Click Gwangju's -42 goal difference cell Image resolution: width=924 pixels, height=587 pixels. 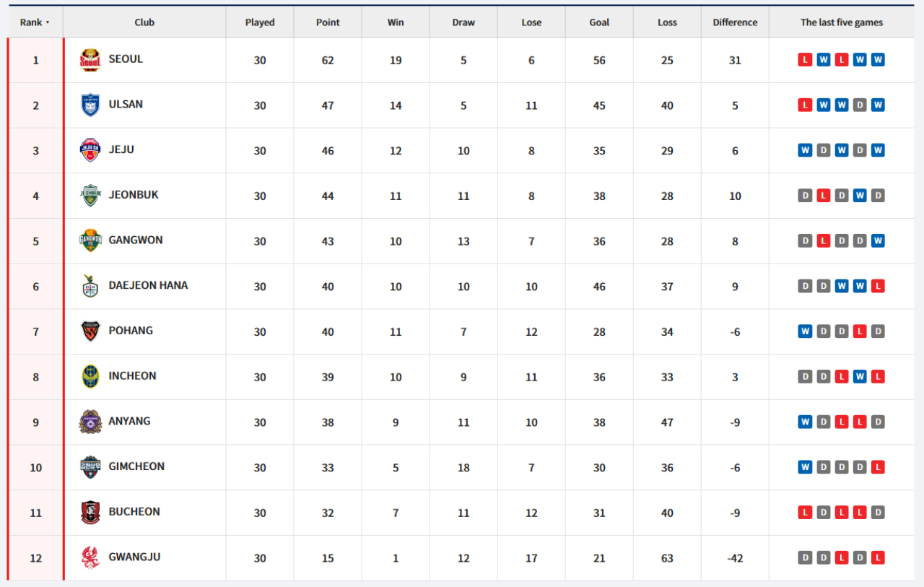tap(735, 558)
